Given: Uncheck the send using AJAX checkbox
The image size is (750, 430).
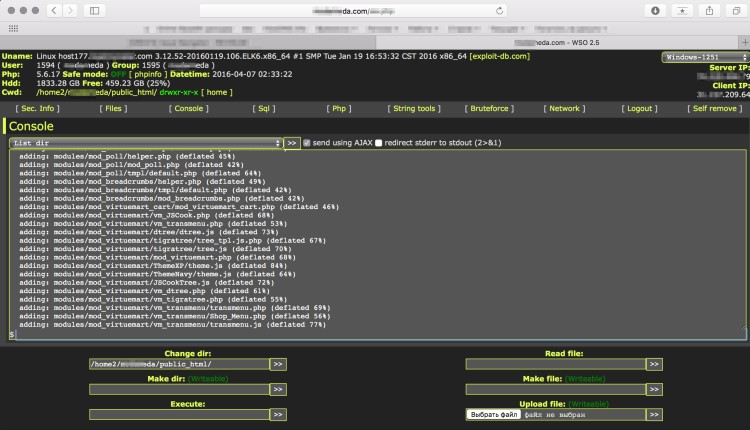Looking at the screenshot, I should click(x=307, y=143).
